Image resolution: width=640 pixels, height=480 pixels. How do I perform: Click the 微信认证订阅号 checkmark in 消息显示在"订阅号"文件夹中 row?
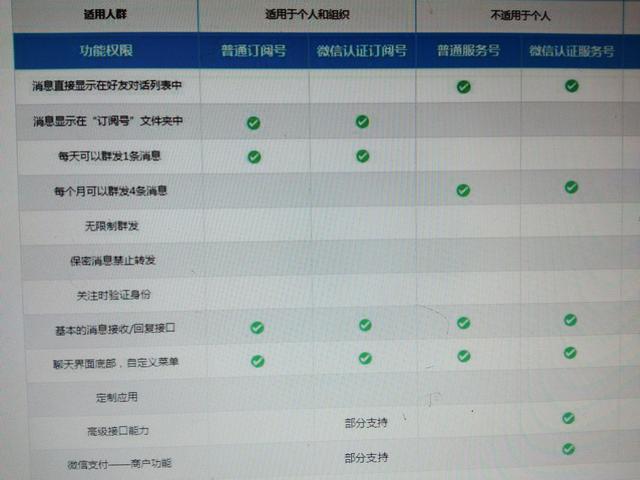point(362,121)
